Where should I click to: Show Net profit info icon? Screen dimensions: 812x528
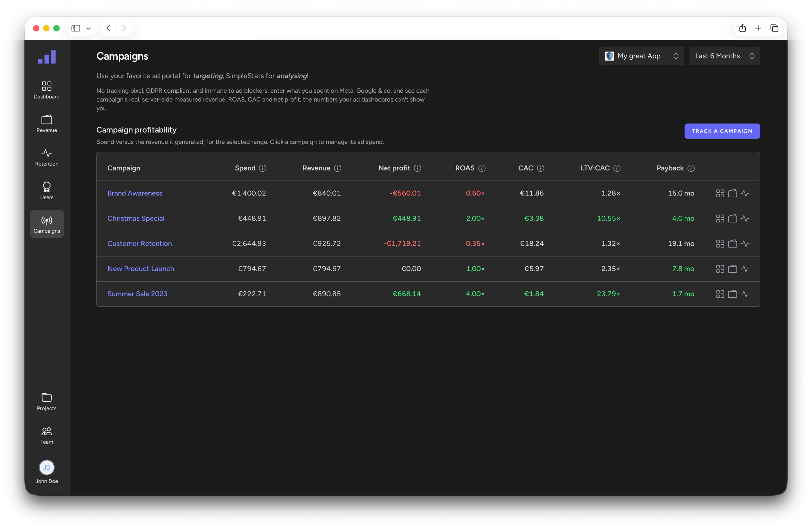click(417, 168)
